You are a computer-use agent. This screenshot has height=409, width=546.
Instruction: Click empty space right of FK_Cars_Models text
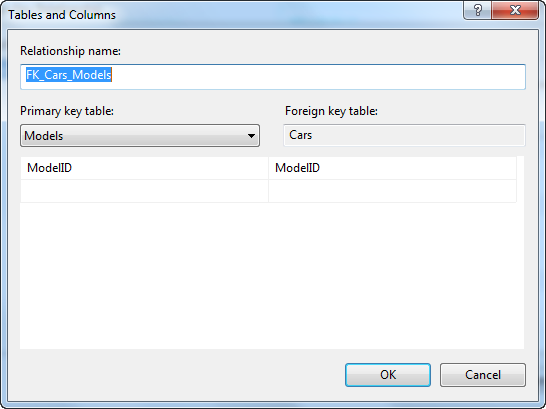pyautogui.click(x=317, y=77)
